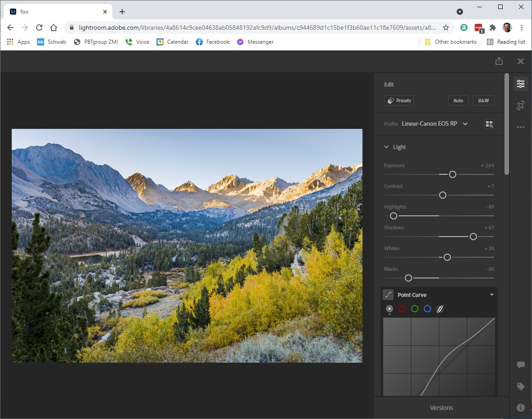This screenshot has height=419, width=532.
Task: Select the green channel in Point Curve
Action: (415, 309)
